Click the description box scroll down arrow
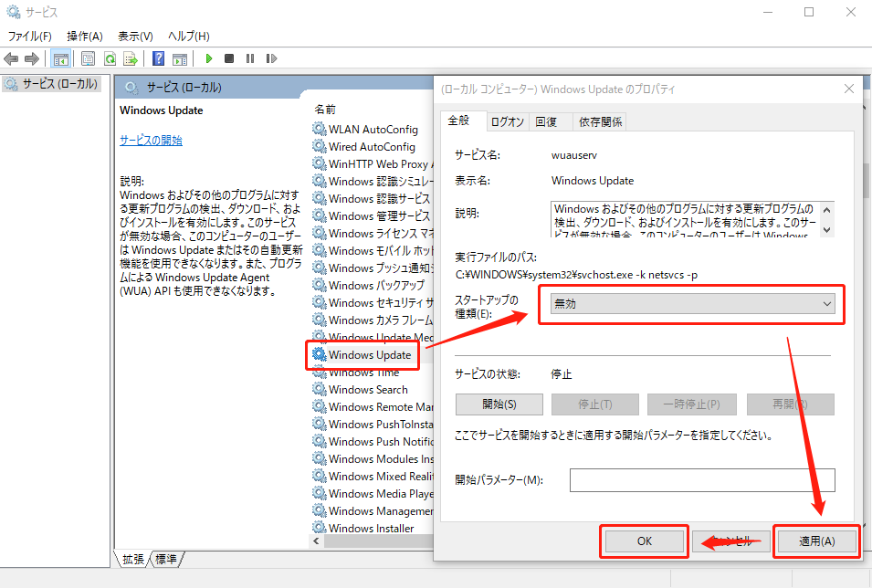This screenshot has width=872, height=588. click(x=826, y=230)
